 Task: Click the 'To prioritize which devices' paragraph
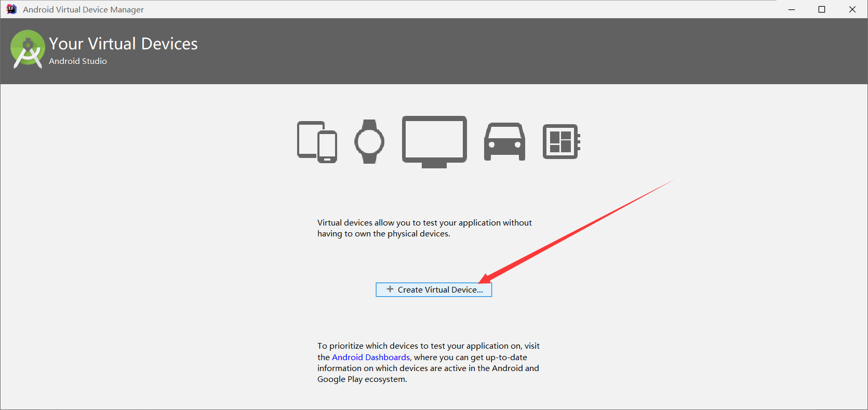[429, 363]
